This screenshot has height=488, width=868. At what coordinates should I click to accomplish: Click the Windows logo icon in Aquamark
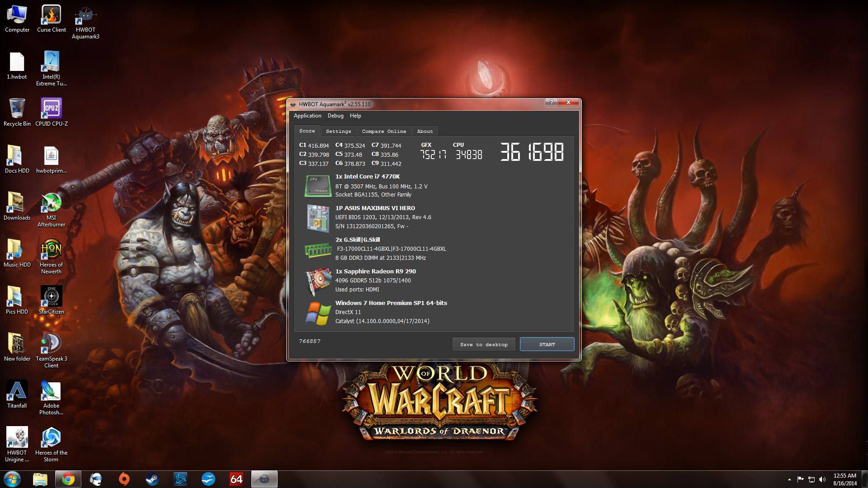click(318, 313)
